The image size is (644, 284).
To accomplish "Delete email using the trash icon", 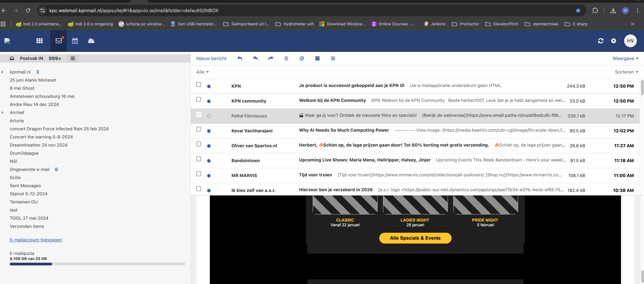I will pyautogui.click(x=286, y=58).
